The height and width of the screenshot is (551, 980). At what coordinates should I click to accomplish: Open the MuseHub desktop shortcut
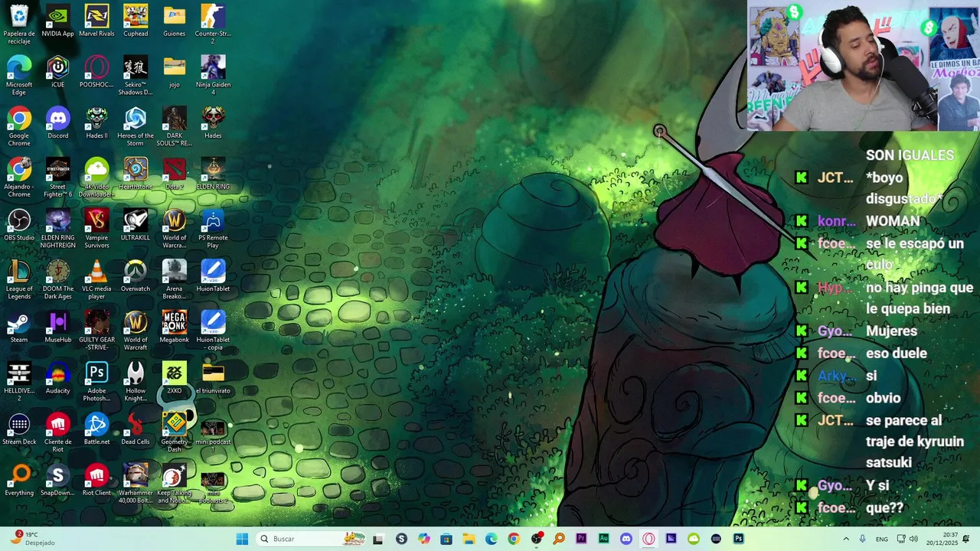[x=57, y=327]
